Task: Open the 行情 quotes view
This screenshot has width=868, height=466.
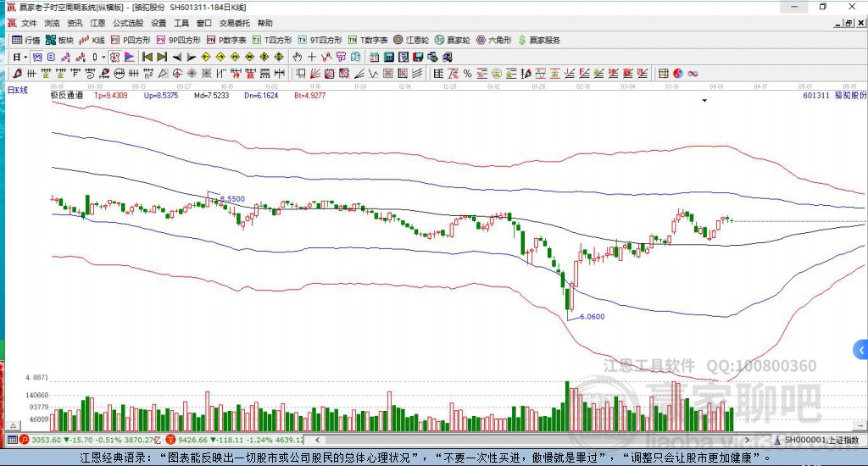Action: tap(26, 40)
